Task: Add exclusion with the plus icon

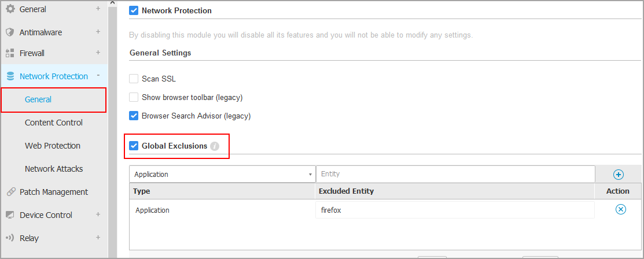Action: pos(618,175)
